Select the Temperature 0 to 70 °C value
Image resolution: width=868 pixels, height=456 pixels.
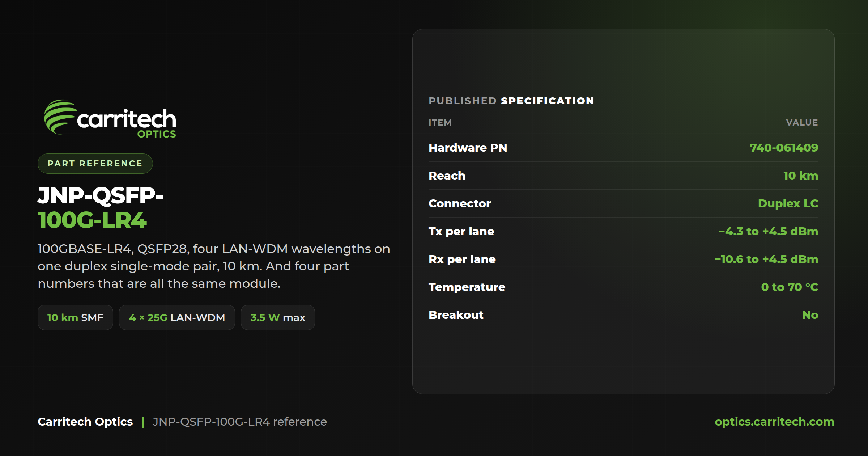coord(790,287)
